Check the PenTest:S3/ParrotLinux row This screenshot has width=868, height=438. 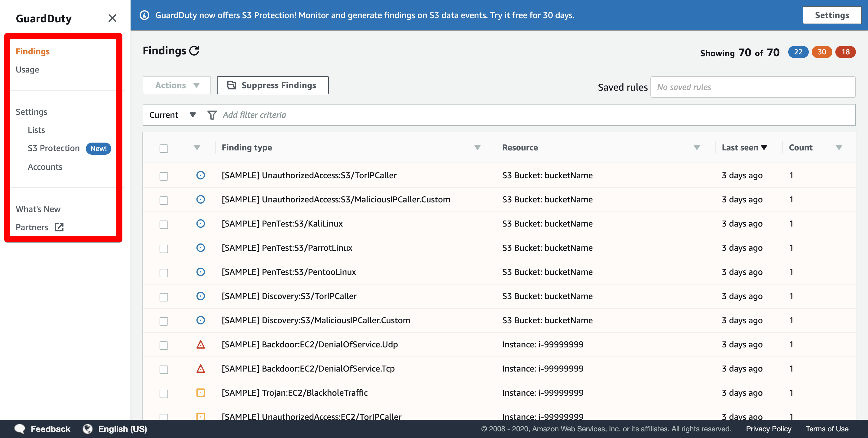point(164,249)
